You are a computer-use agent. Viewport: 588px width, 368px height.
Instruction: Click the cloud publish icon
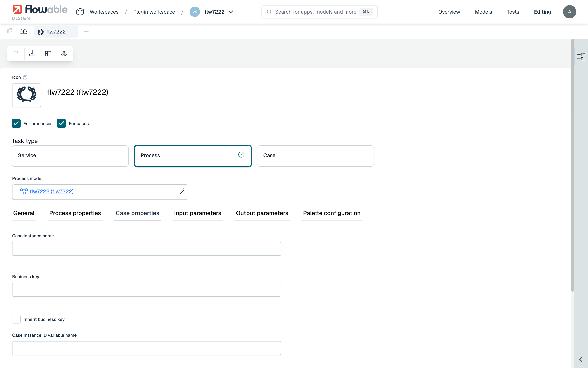click(24, 31)
